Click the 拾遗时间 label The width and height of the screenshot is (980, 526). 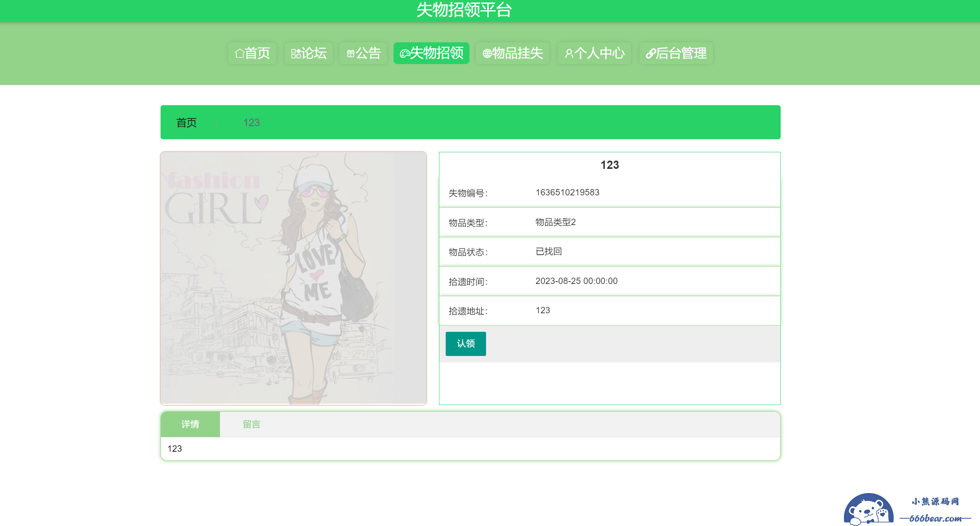tap(468, 282)
